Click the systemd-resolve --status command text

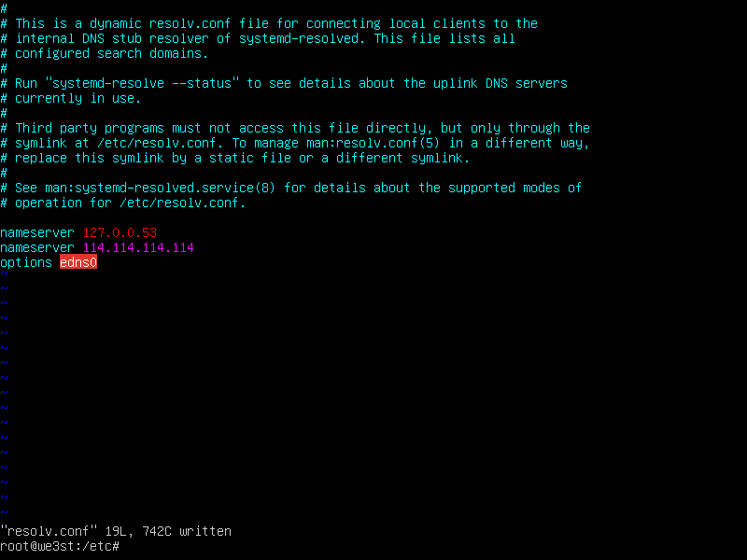pyautogui.click(x=142, y=83)
